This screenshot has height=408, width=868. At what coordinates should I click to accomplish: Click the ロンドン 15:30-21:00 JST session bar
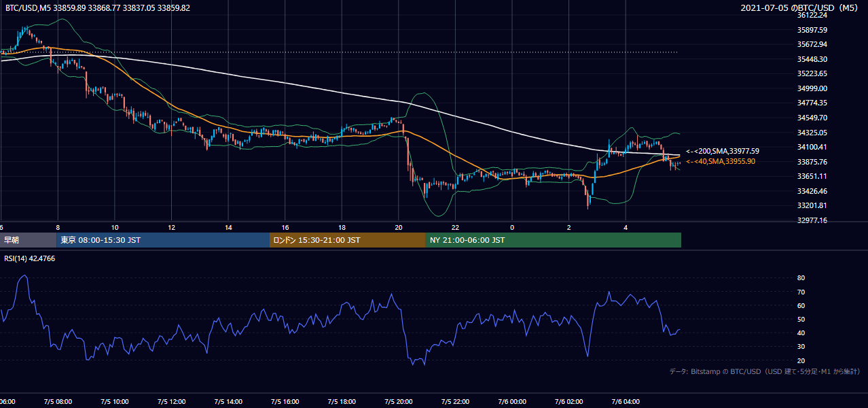click(x=347, y=240)
